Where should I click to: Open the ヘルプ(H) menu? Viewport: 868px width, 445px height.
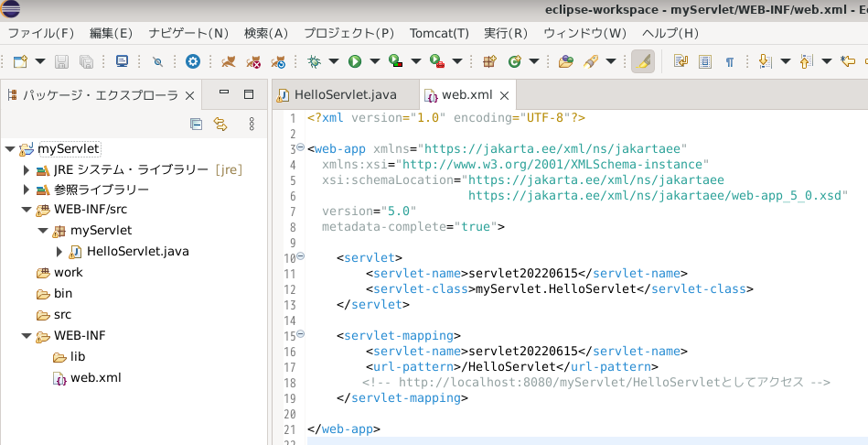670,33
